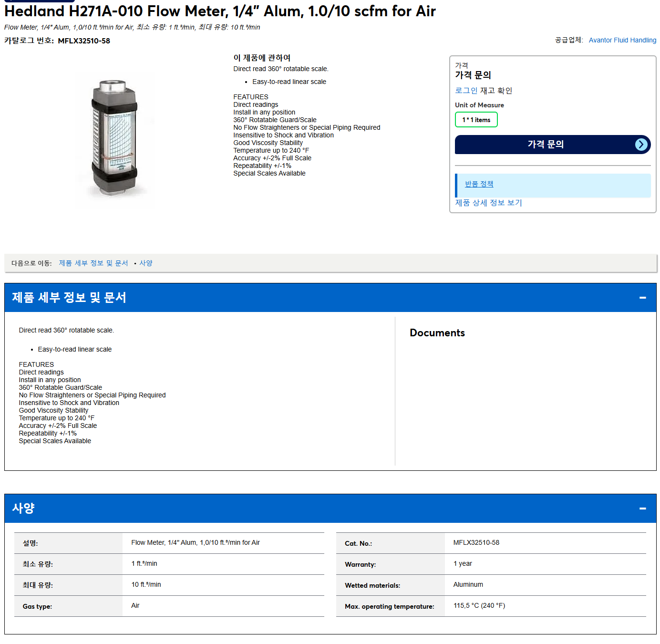Click the 가격 문의 price inquiry button
The height and width of the screenshot is (644, 660).
pos(552,145)
